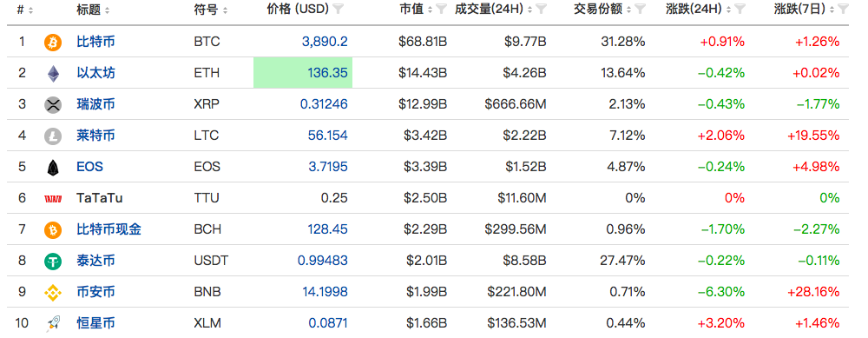The height and width of the screenshot is (338, 868).
Task: Click the USDT symbol cell
Action: [x=212, y=261]
